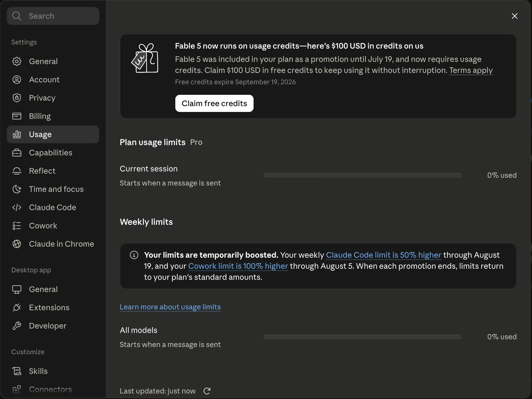The height and width of the screenshot is (399, 532).
Task: Click the Billing card icon
Action: 17,116
